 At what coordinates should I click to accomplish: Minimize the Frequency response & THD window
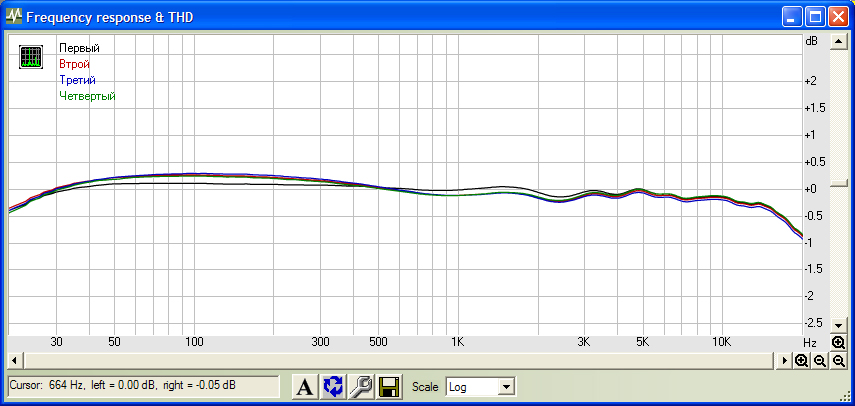pos(793,17)
